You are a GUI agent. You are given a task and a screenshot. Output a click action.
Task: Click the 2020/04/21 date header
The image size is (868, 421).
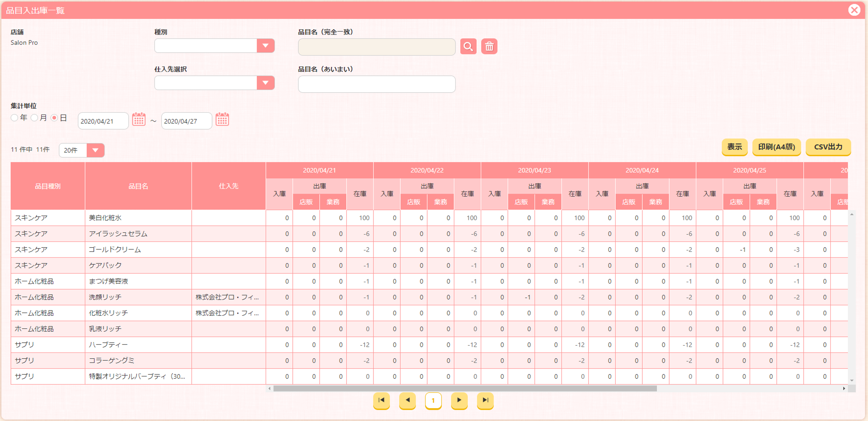319,170
